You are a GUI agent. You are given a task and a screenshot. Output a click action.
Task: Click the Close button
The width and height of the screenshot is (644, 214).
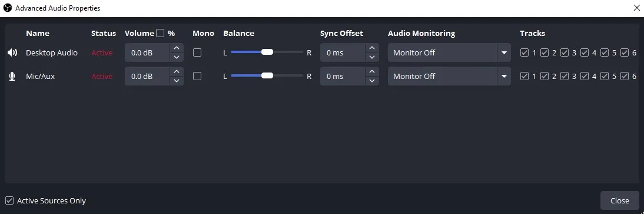pos(619,200)
